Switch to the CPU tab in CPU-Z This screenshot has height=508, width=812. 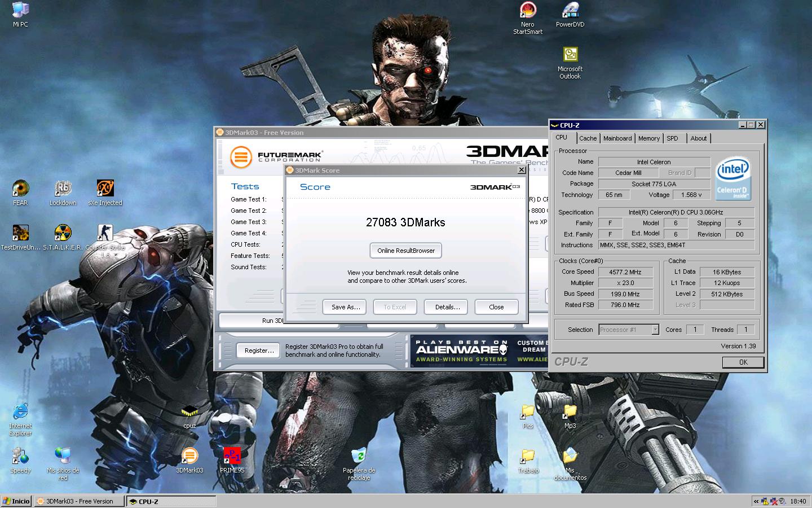[x=562, y=137]
